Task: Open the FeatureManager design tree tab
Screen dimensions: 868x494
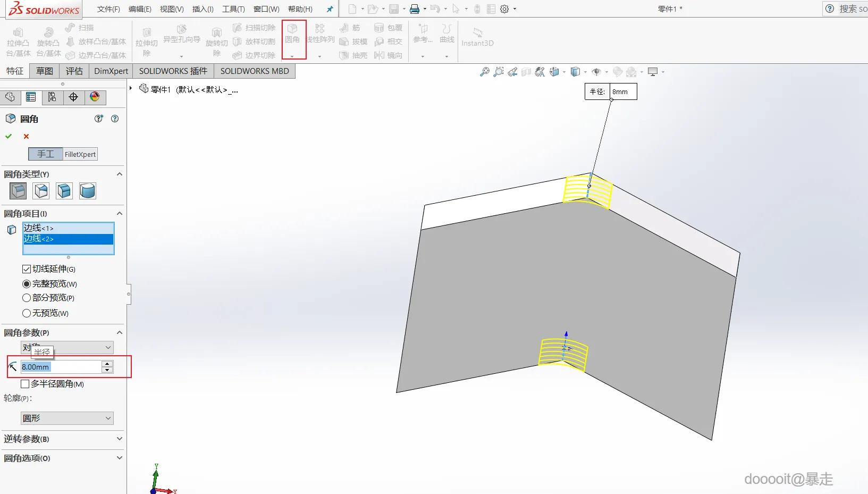Action: click(x=10, y=97)
